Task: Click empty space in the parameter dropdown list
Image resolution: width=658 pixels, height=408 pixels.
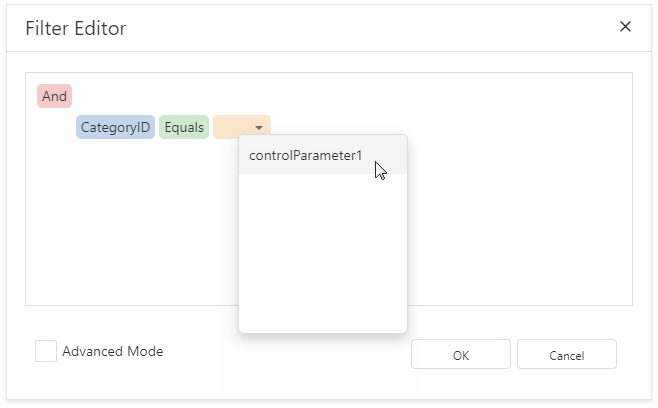Action: [322, 250]
